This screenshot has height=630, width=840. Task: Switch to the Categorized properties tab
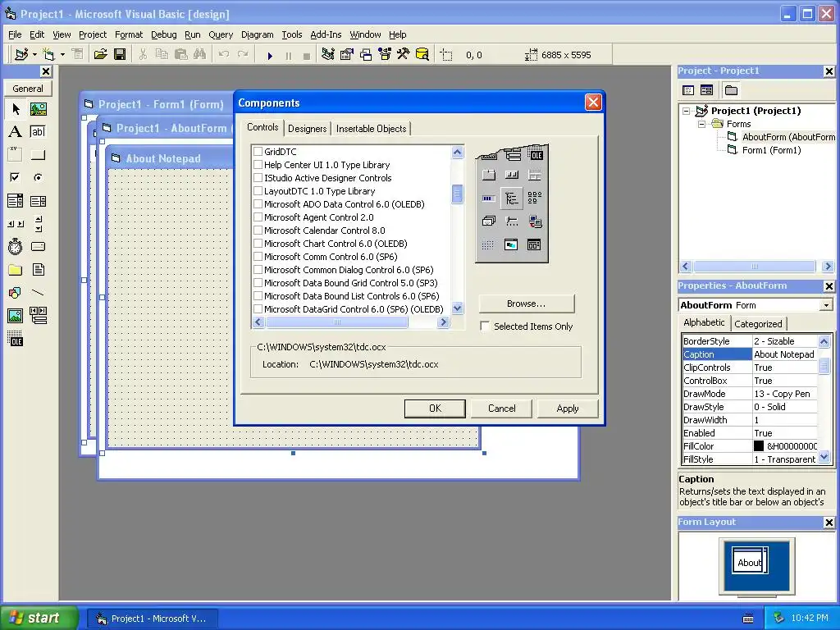pos(758,323)
